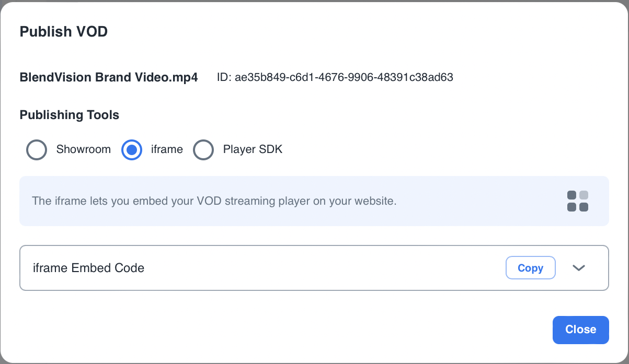Click the iframe description sentence in banner

(x=214, y=201)
